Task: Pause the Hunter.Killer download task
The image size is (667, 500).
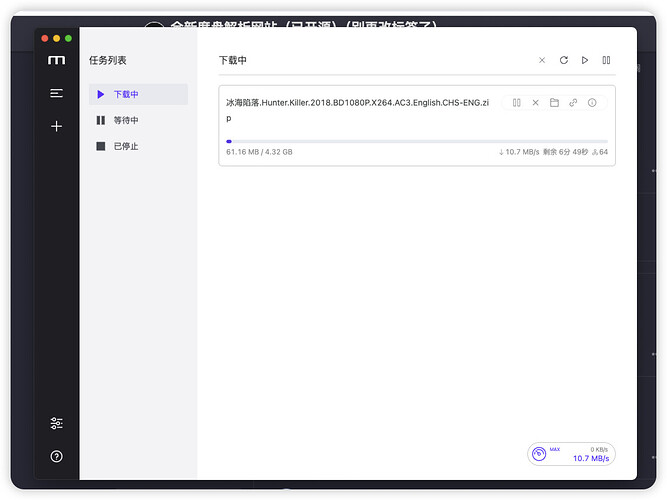Action: 516,103
